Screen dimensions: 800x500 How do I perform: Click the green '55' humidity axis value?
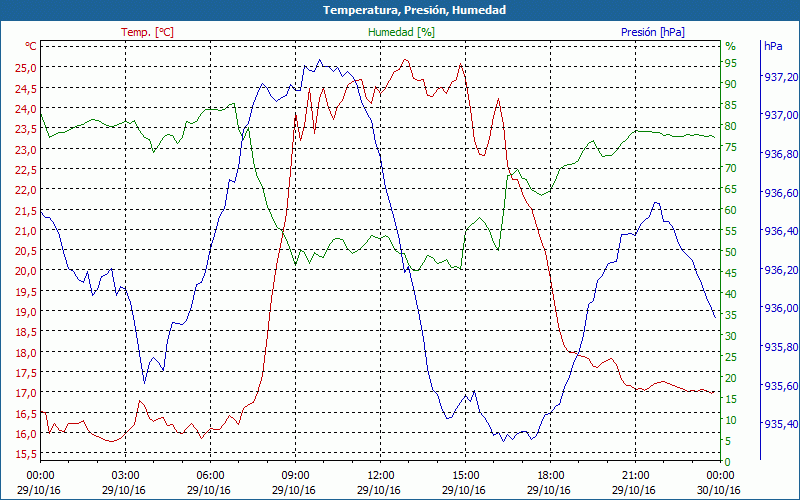(731, 231)
